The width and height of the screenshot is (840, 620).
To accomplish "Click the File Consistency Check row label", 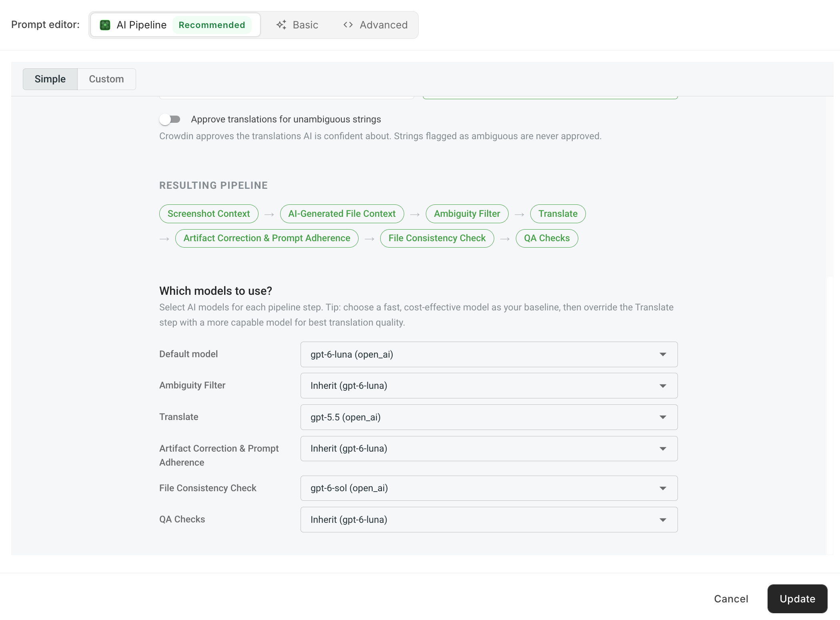I will 208,488.
